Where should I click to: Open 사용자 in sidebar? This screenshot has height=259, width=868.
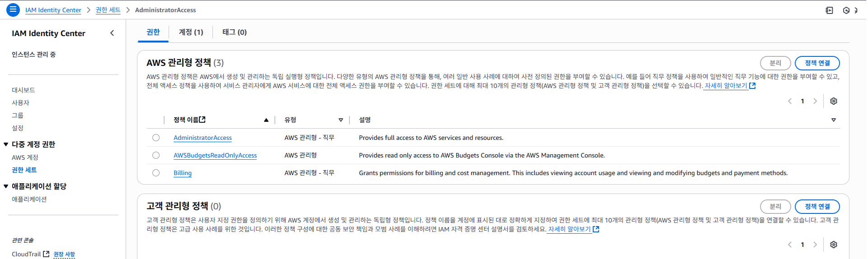point(20,103)
